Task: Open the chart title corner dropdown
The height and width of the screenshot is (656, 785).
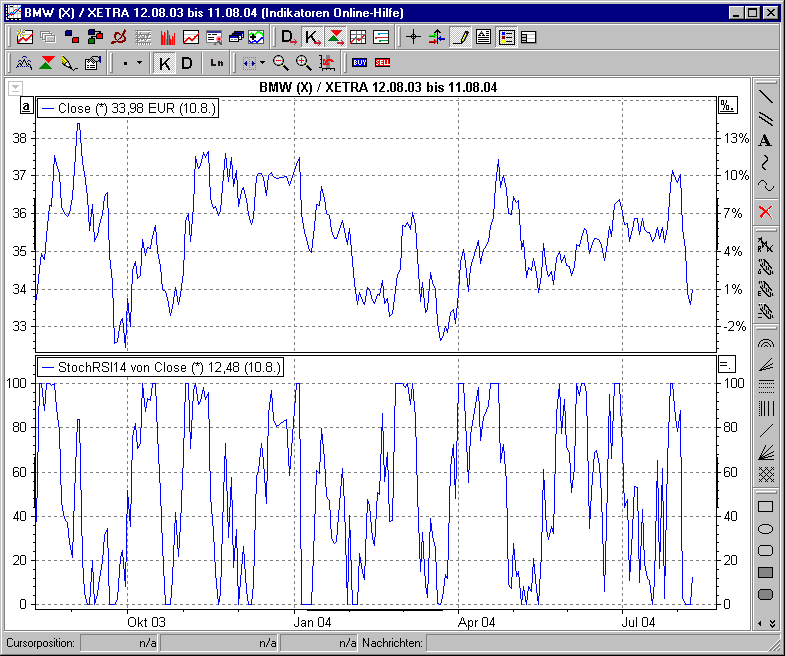Action: click(x=15, y=88)
